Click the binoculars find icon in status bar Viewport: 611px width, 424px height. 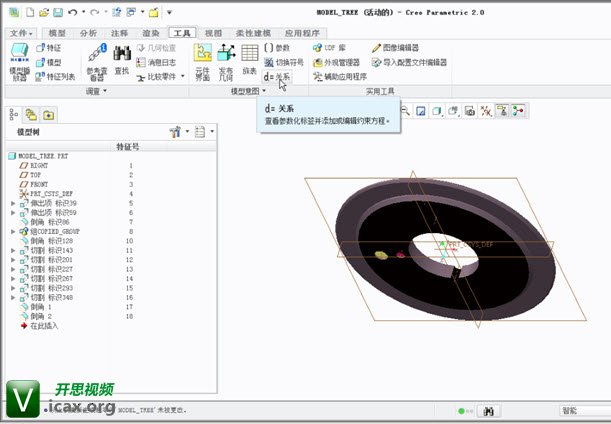click(x=489, y=411)
